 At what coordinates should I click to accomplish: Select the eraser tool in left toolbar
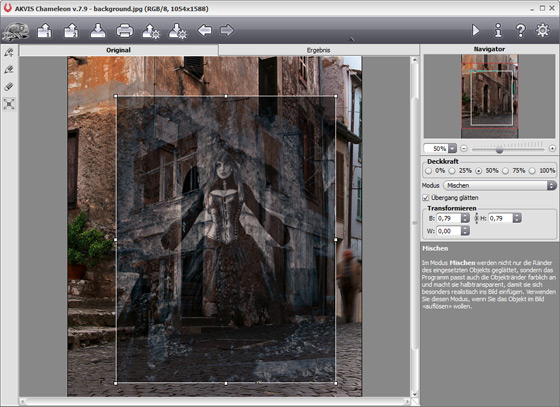(x=9, y=86)
